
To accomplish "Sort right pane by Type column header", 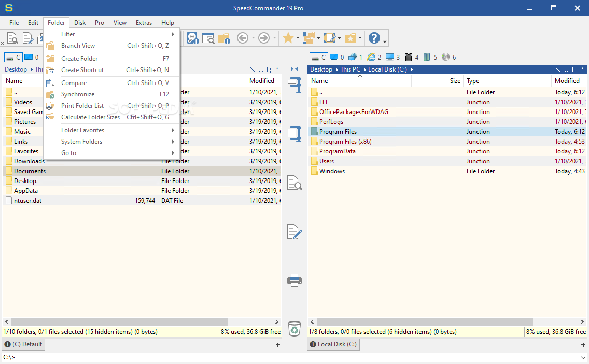I will 508,81.
